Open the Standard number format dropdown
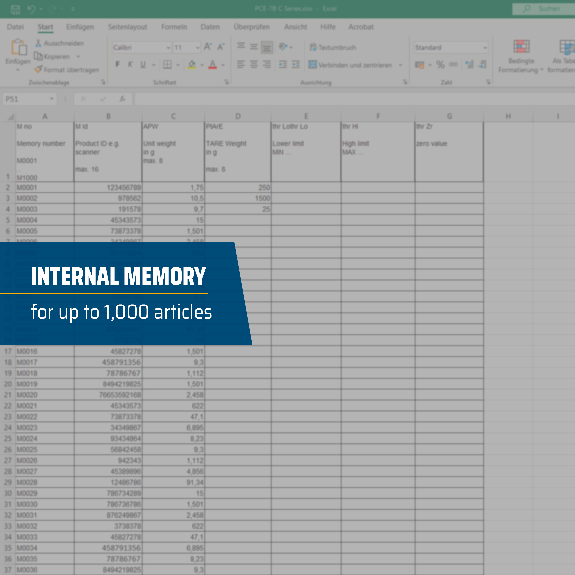 pyautogui.click(x=485, y=48)
